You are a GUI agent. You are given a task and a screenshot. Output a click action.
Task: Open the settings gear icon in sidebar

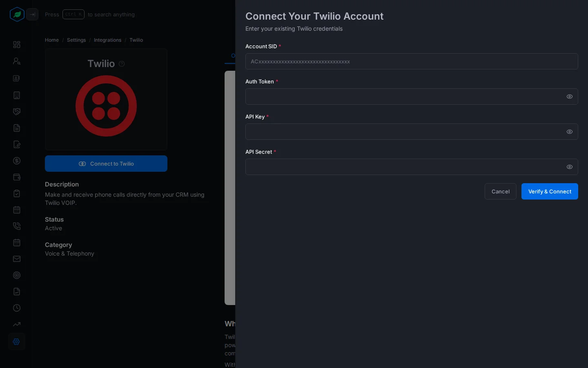[17, 341]
